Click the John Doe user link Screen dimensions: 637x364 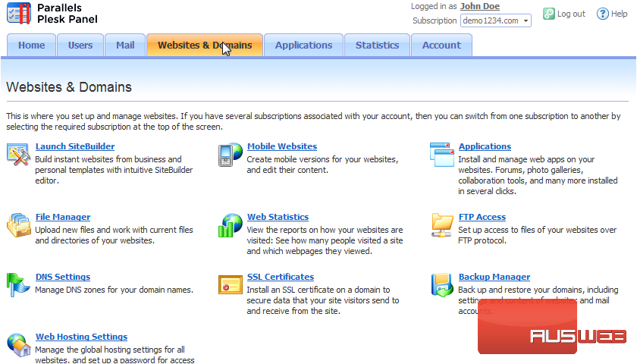point(479,7)
